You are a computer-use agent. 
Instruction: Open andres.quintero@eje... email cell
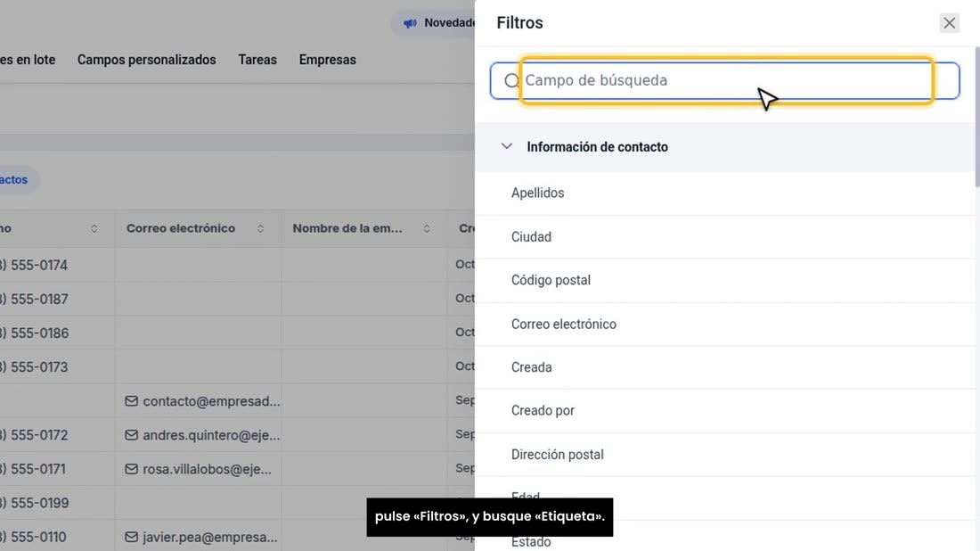click(x=211, y=435)
